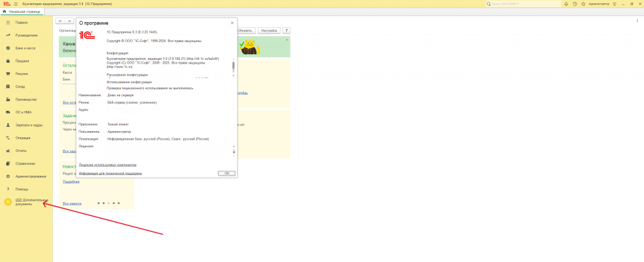Click the vertical three-dot menu at right
This screenshot has height=262, width=644.
(x=638, y=21)
